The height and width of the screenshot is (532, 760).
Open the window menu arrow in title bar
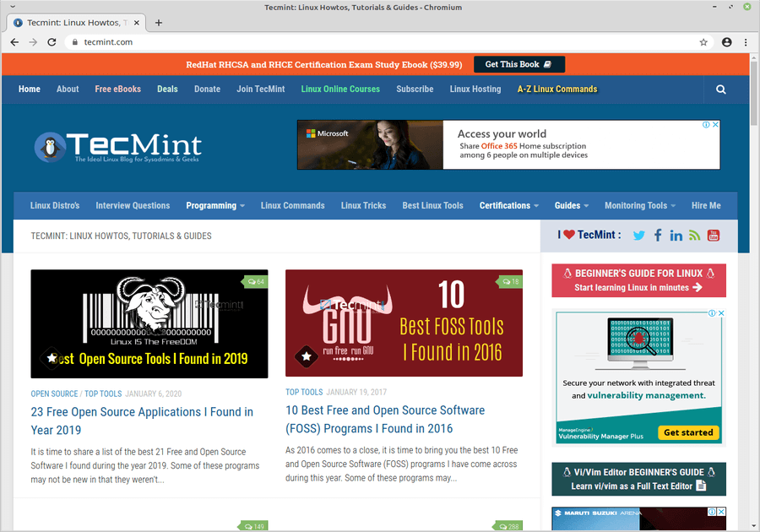(x=13, y=8)
